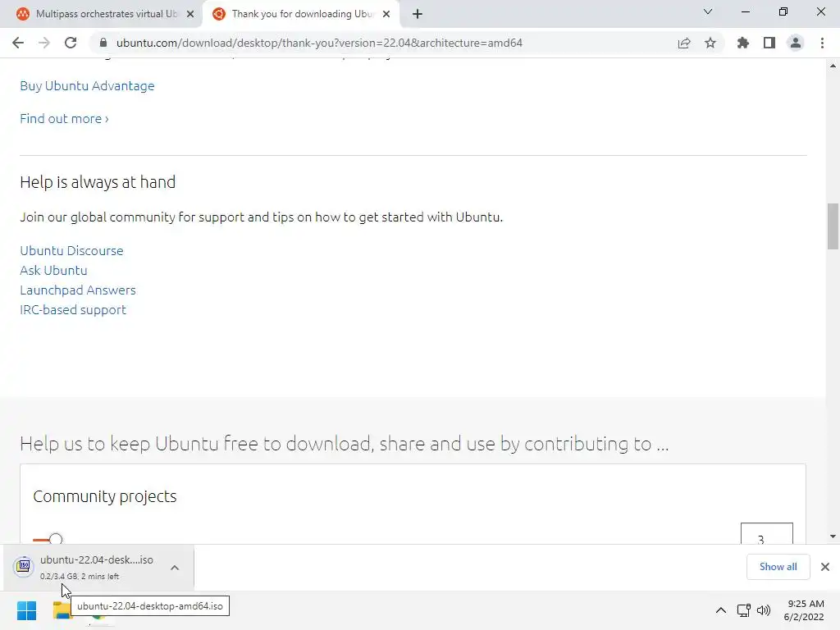This screenshot has width=840, height=630.
Task: Open the tab search dropdown
Action: click(708, 11)
